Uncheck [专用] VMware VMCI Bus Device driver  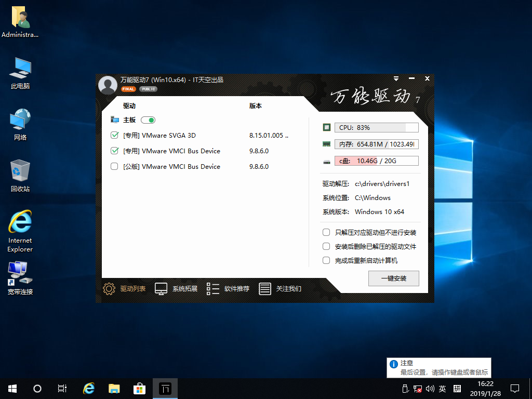pos(114,151)
